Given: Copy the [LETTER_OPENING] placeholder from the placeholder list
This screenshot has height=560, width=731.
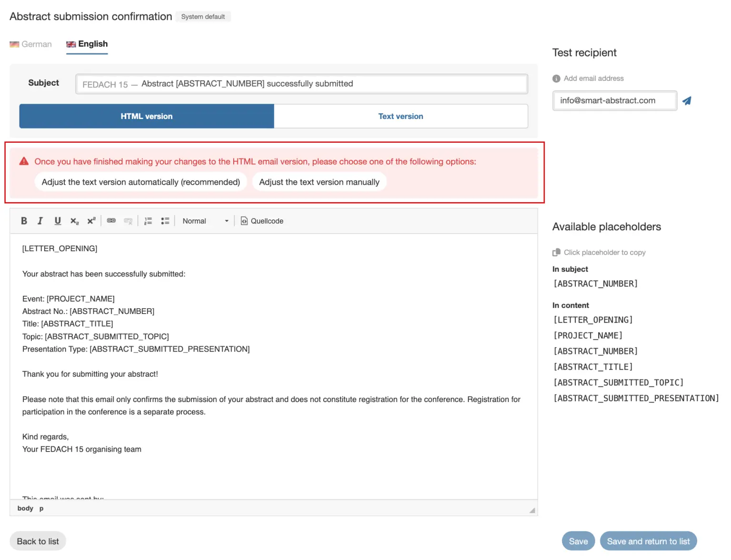Looking at the screenshot, I should click(x=593, y=320).
